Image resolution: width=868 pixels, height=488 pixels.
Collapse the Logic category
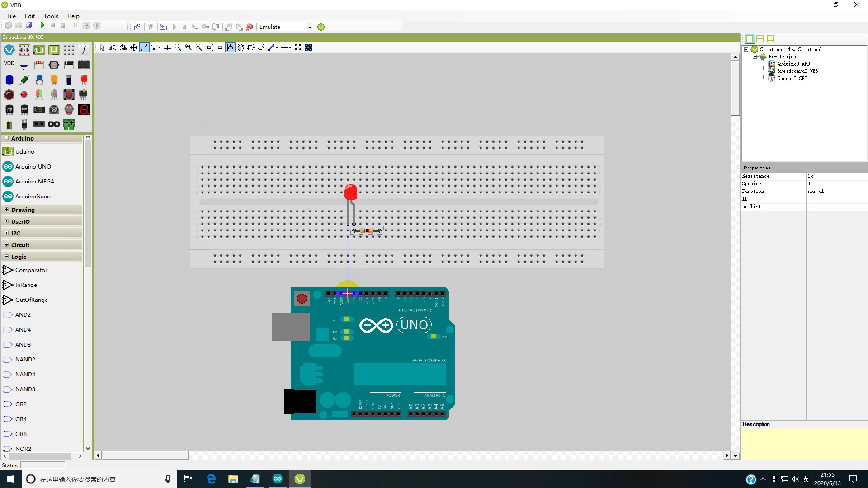click(x=6, y=257)
